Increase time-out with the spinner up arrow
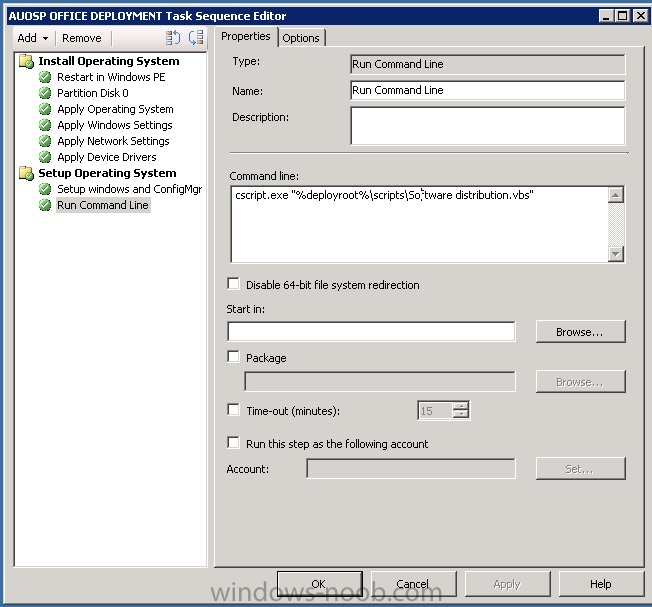Viewport: 652px width, 607px height. [461, 406]
